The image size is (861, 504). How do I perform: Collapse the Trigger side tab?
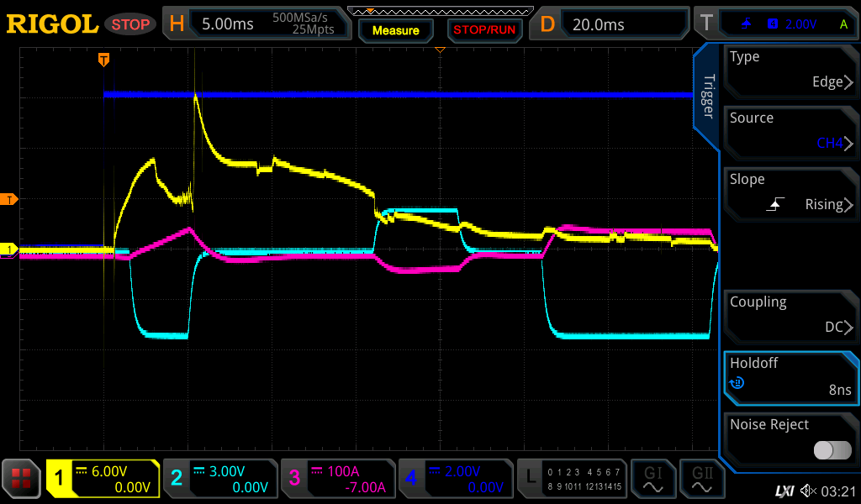(708, 96)
